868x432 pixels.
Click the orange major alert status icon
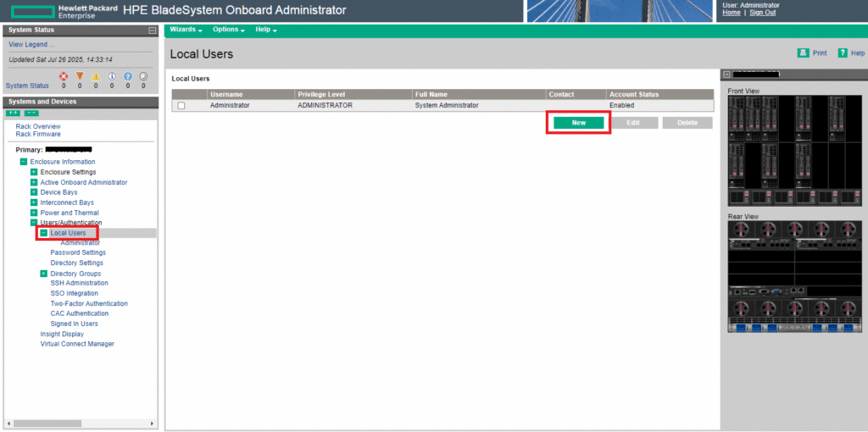[x=80, y=77]
